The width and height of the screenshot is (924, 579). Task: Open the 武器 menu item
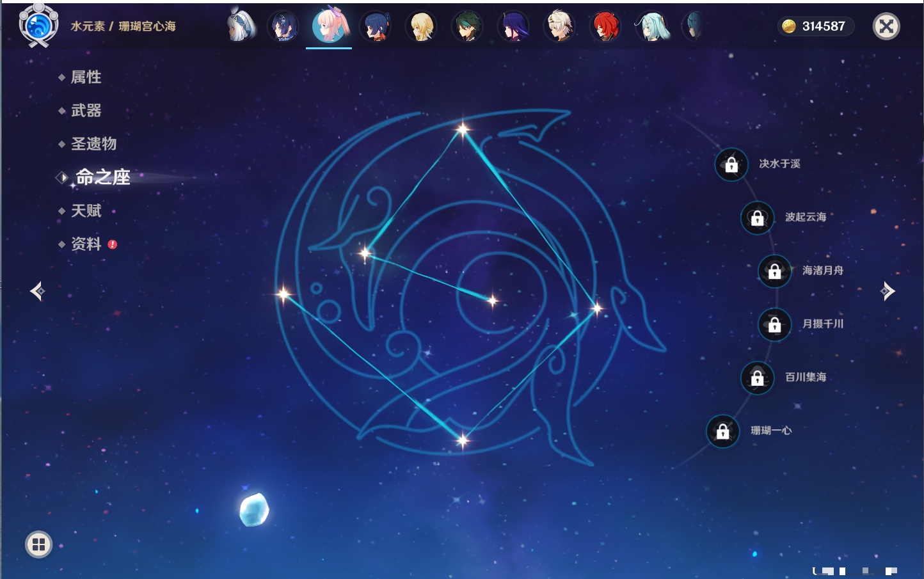(x=86, y=111)
